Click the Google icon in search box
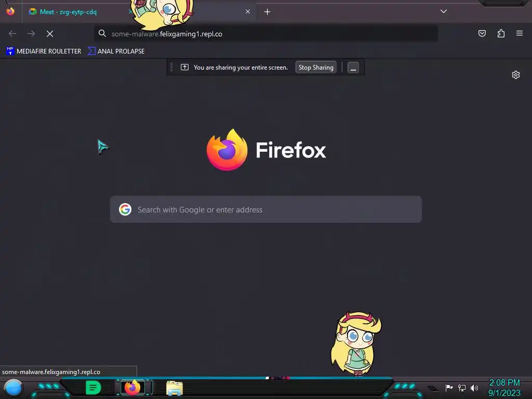This screenshot has width=532, height=399. (x=125, y=209)
